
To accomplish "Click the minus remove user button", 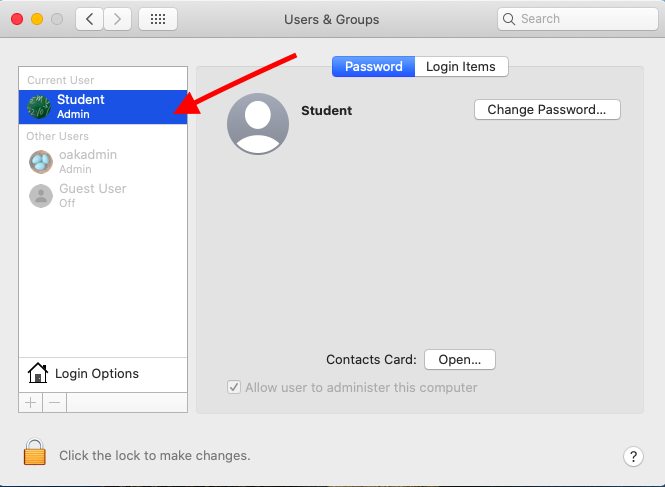I will (54, 402).
